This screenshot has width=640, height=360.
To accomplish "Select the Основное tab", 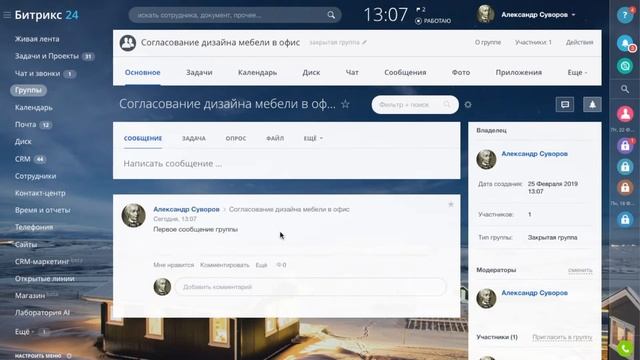I will click(142, 72).
